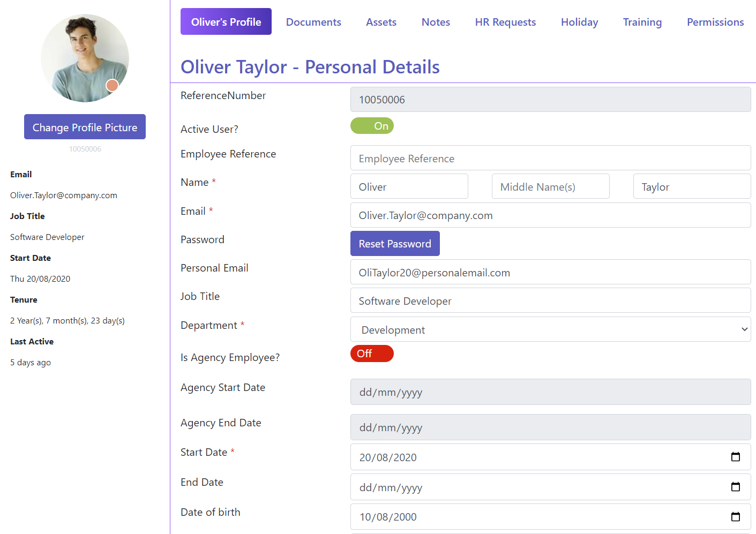This screenshot has width=756, height=534.
Task: Expand the Department dropdown
Action: (x=550, y=329)
